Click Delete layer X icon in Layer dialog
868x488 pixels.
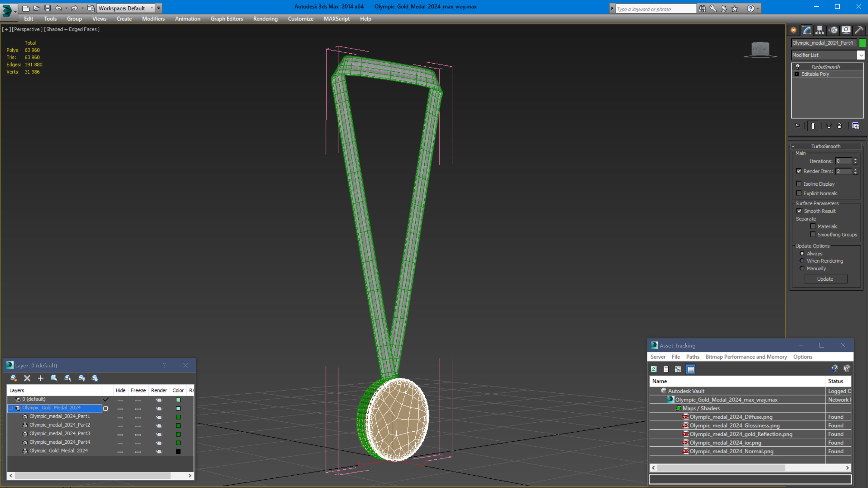coord(27,378)
